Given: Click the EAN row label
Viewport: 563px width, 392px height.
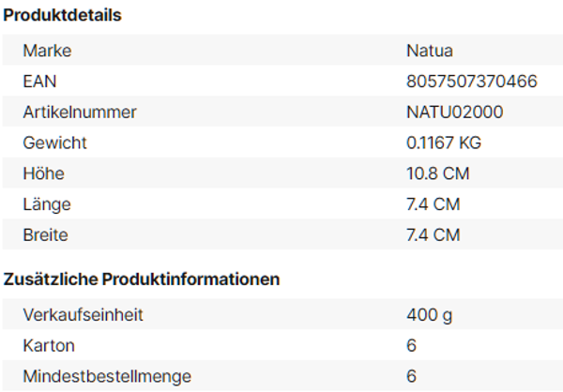Looking at the screenshot, I should pos(38,82).
